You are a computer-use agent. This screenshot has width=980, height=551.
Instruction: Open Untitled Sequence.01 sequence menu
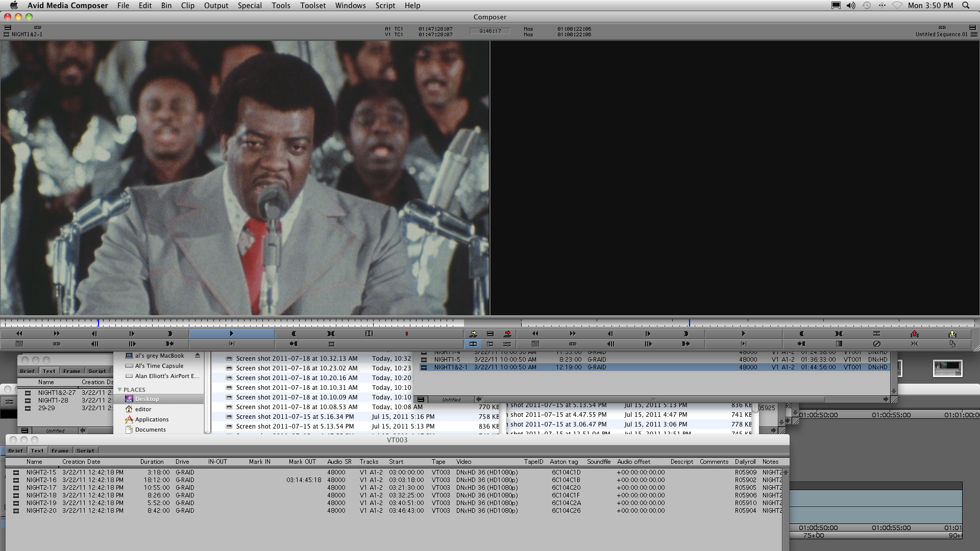click(x=941, y=34)
